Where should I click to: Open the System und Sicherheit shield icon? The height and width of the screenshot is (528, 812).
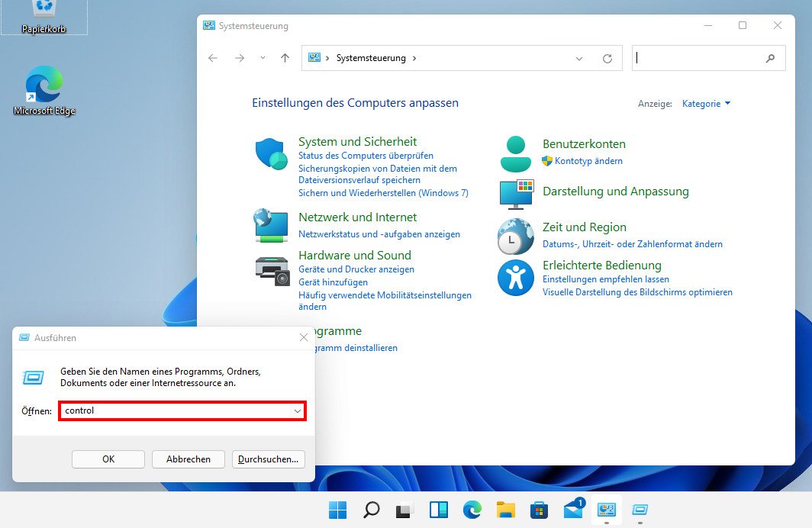(x=271, y=152)
